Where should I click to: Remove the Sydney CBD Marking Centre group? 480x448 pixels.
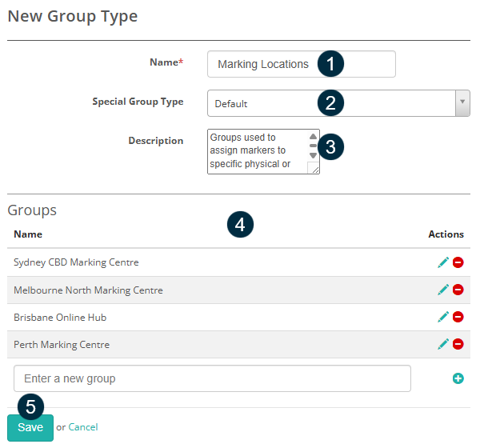click(x=458, y=262)
